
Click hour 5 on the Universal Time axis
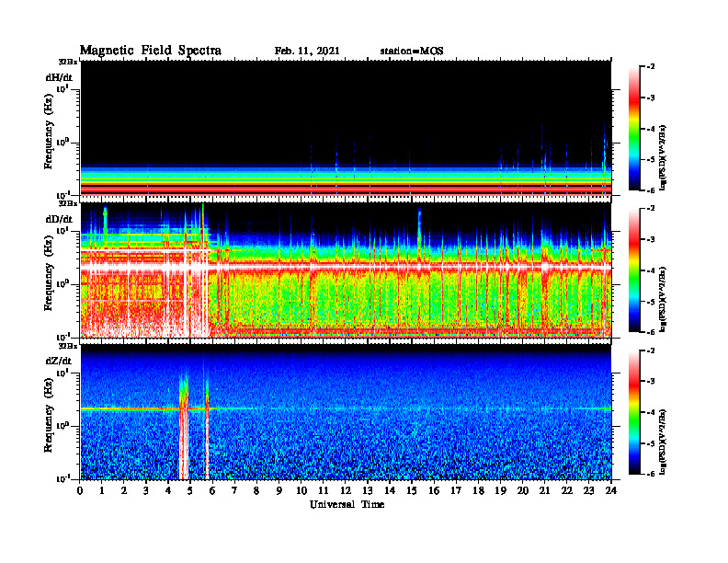[190, 490]
